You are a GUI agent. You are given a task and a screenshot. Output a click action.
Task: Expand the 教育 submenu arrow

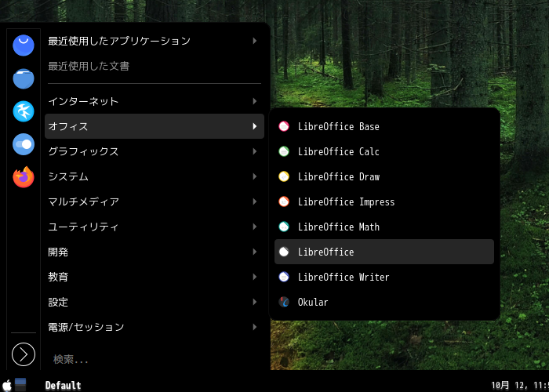pos(255,277)
